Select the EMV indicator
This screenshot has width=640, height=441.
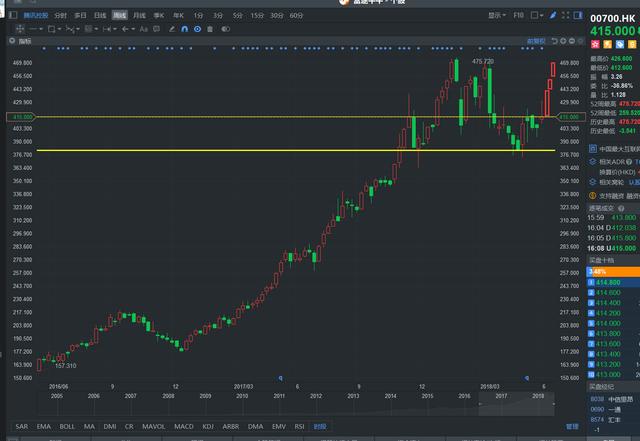click(x=279, y=426)
